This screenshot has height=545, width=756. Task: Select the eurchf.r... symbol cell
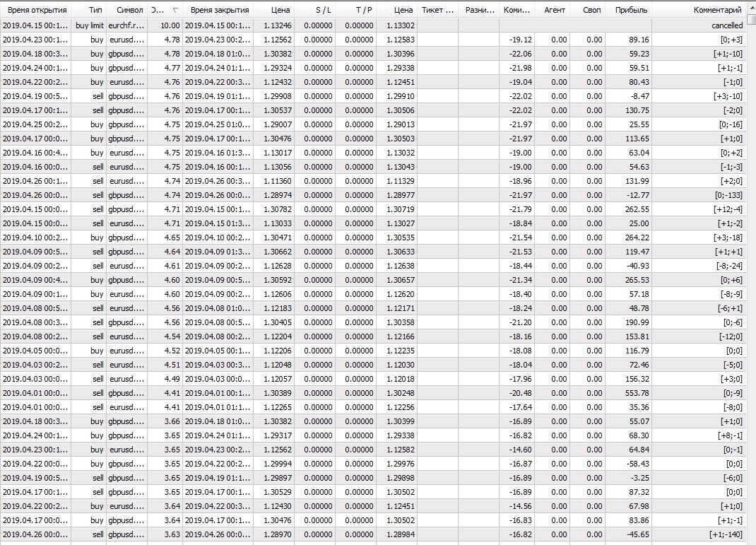[x=126, y=25]
